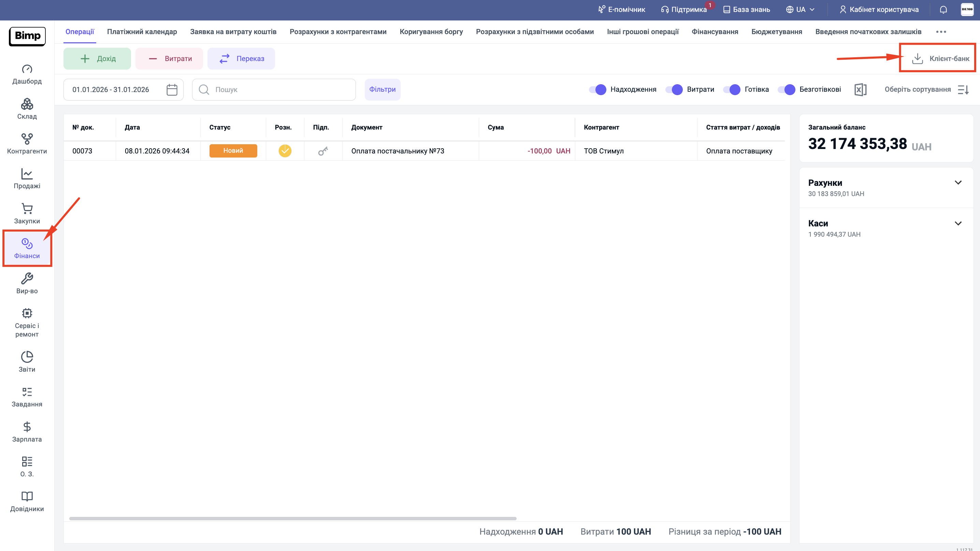This screenshot has width=980, height=551.
Task: Open the Склад warehouse sidebar icon
Action: pos(27,108)
